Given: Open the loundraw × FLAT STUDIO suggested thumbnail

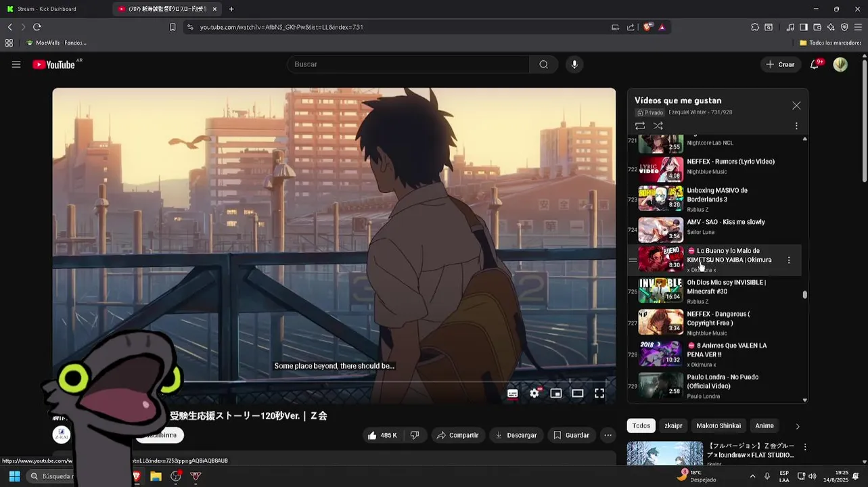Looking at the screenshot, I should pos(665,453).
